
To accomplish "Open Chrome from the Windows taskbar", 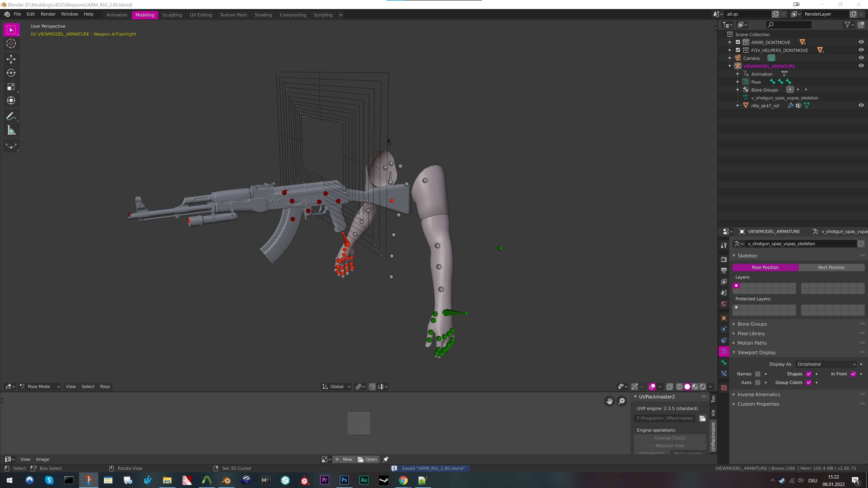I will point(403,480).
